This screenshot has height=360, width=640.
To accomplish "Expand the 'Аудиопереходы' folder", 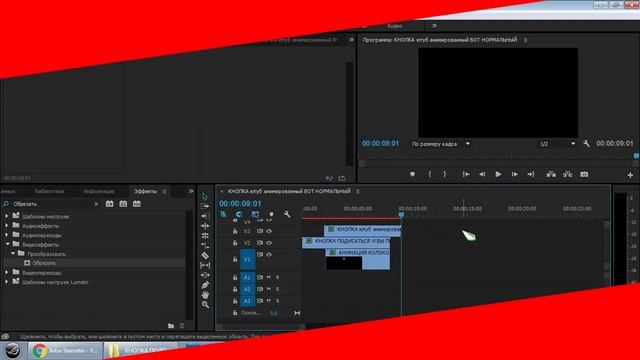I will click(7, 235).
